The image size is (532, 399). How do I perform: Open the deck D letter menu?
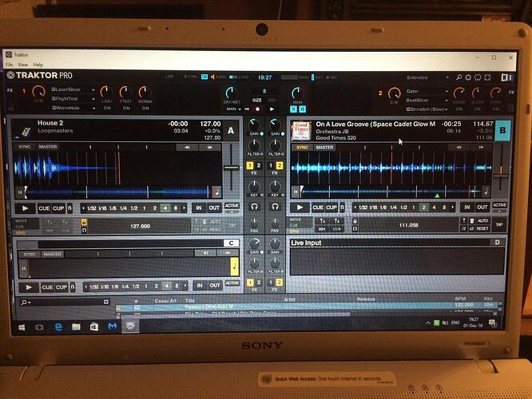pyautogui.click(x=497, y=242)
